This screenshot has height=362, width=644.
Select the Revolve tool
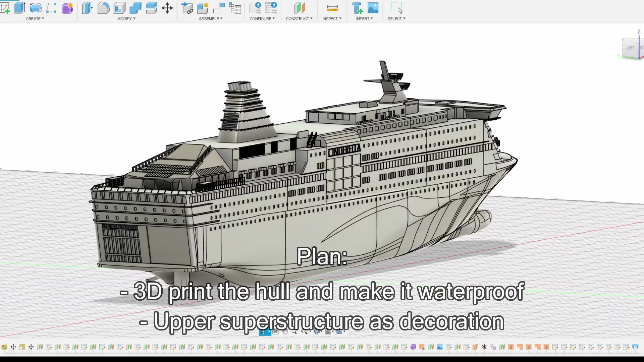pos(36,8)
